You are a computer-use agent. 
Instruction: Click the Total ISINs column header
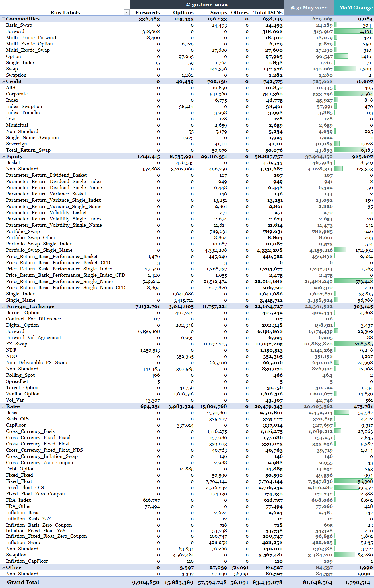[268, 12]
